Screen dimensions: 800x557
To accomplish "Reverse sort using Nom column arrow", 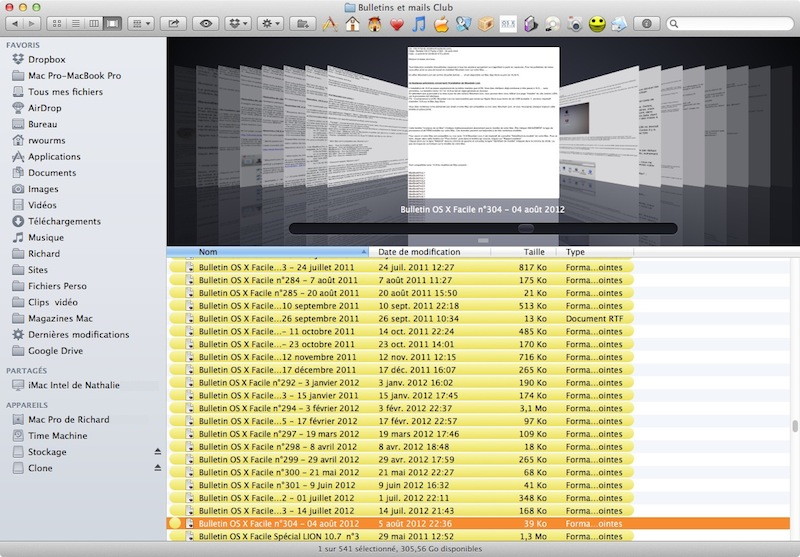I will point(363,251).
